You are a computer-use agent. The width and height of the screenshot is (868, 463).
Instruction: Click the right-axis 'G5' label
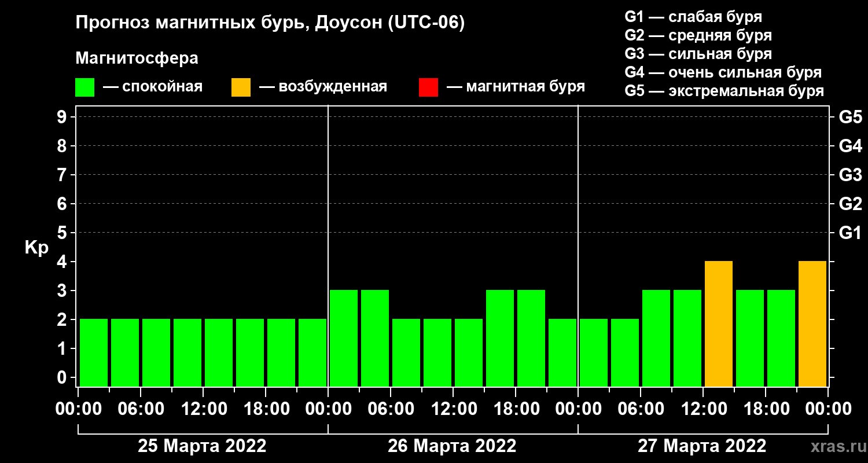click(x=851, y=117)
